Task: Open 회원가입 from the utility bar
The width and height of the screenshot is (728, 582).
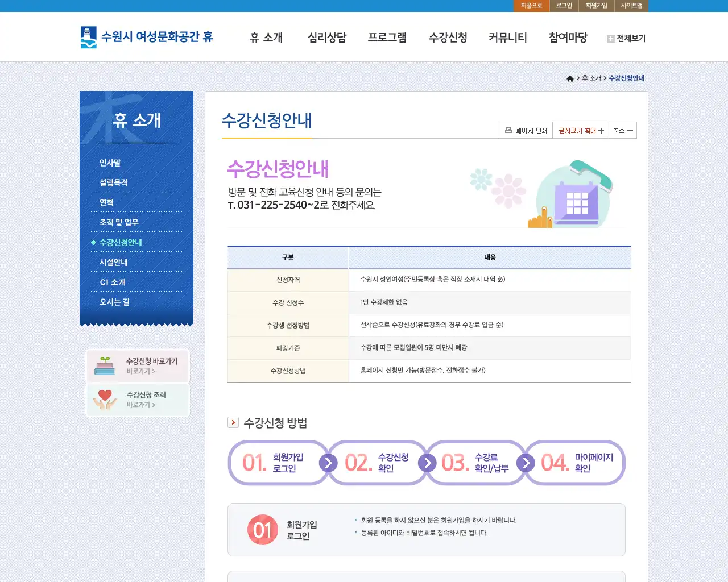Action: pos(595,6)
